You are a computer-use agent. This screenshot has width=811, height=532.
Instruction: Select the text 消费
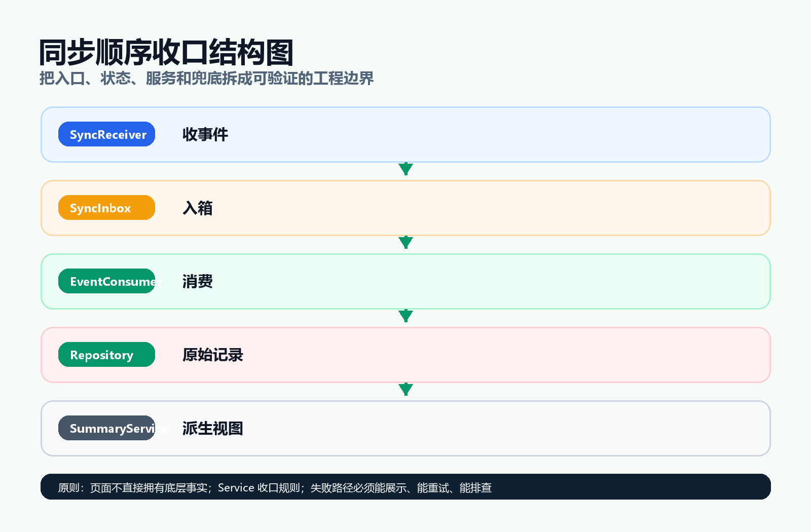pyautogui.click(x=198, y=282)
